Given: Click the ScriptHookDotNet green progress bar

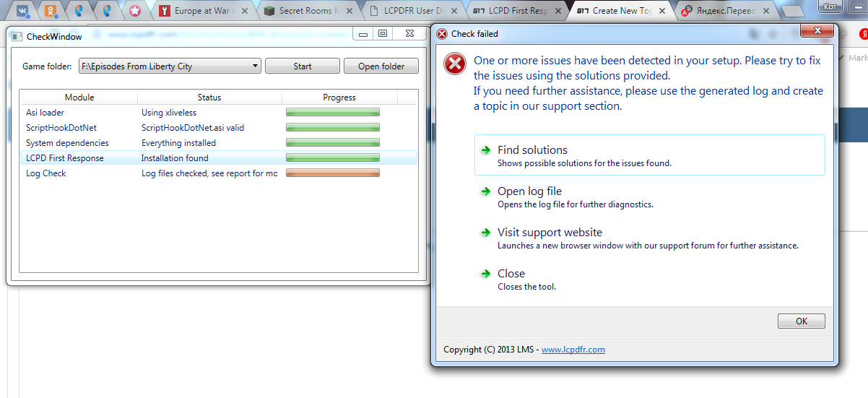Looking at the screenshot, I should point(333,127).
